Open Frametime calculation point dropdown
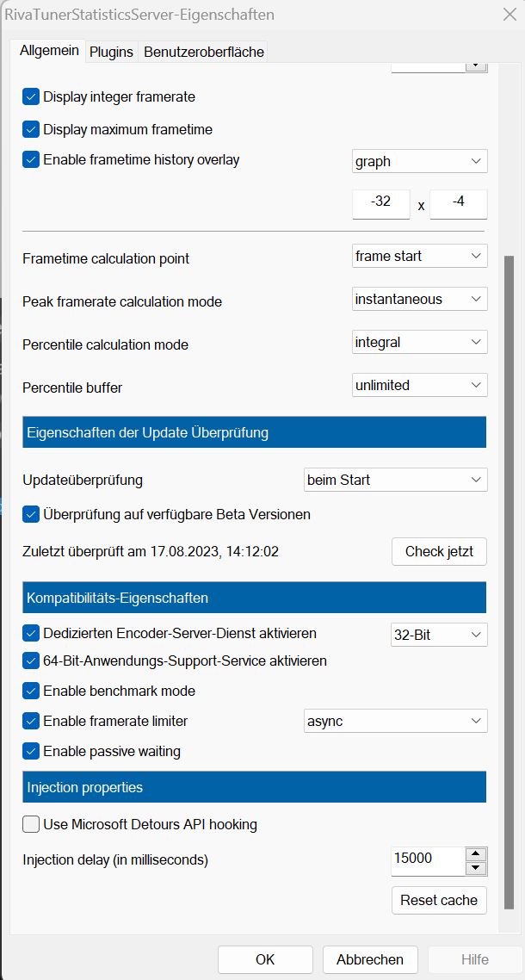The width and height of the screenshot is (525, 980). pos(420,256)
